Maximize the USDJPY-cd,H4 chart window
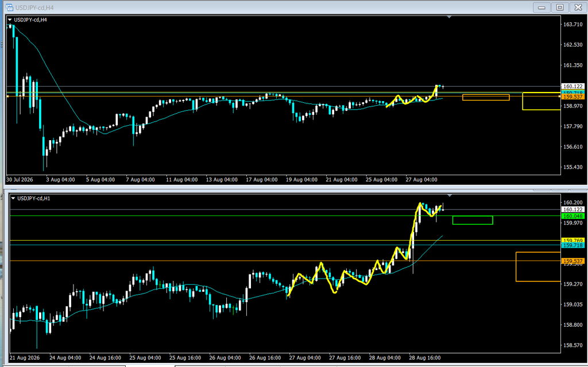Image resolution: width=588 pixels, height=367 pixels. click(x=559, y=7)
